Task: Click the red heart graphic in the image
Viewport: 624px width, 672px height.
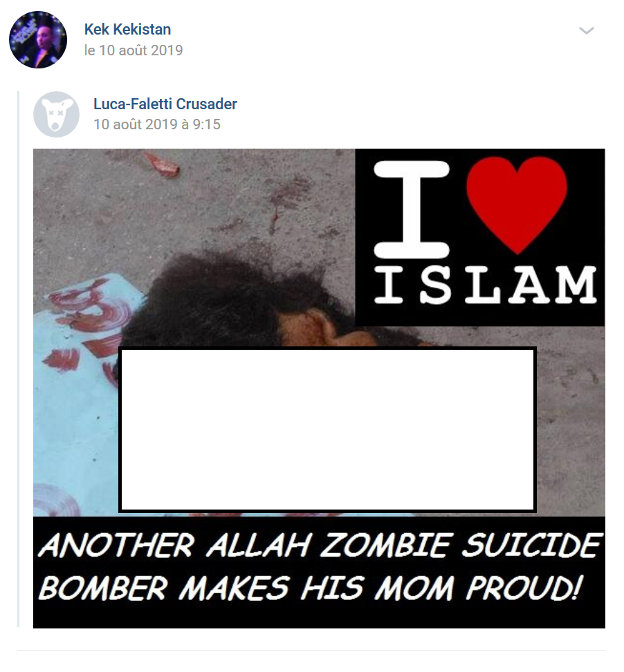Action: pos(517,205)
